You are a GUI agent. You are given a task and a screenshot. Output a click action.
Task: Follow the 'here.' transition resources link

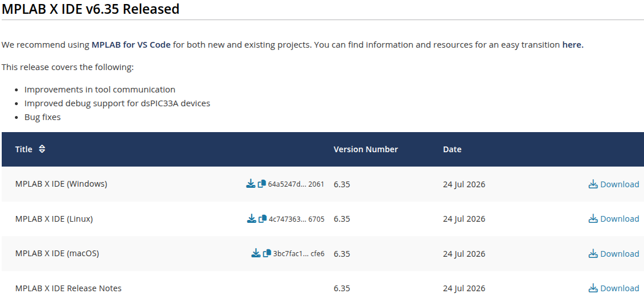[573, 44]
